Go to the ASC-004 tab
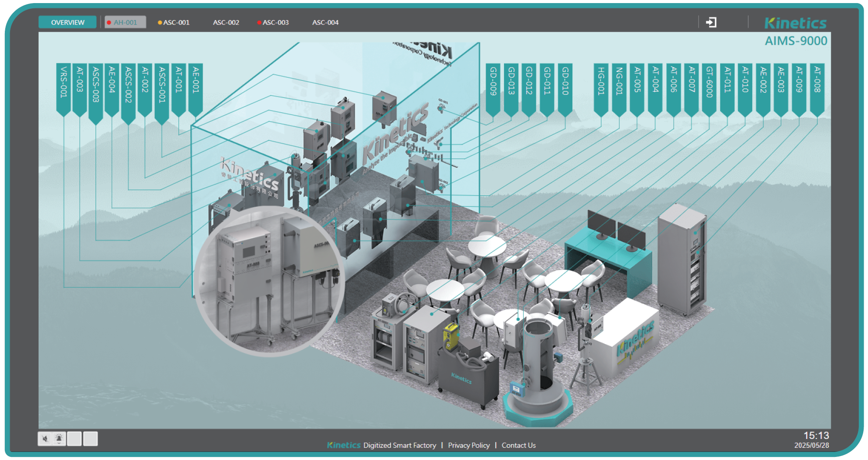 point(325,22)
